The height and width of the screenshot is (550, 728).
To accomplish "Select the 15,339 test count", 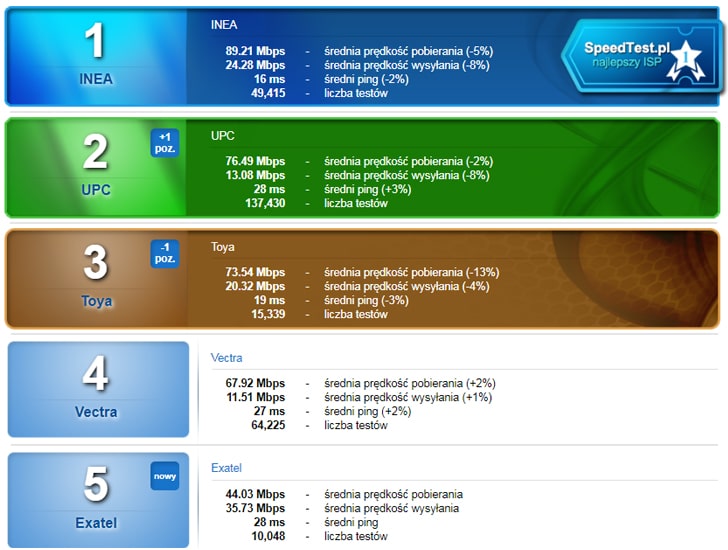I will point(268,314).
